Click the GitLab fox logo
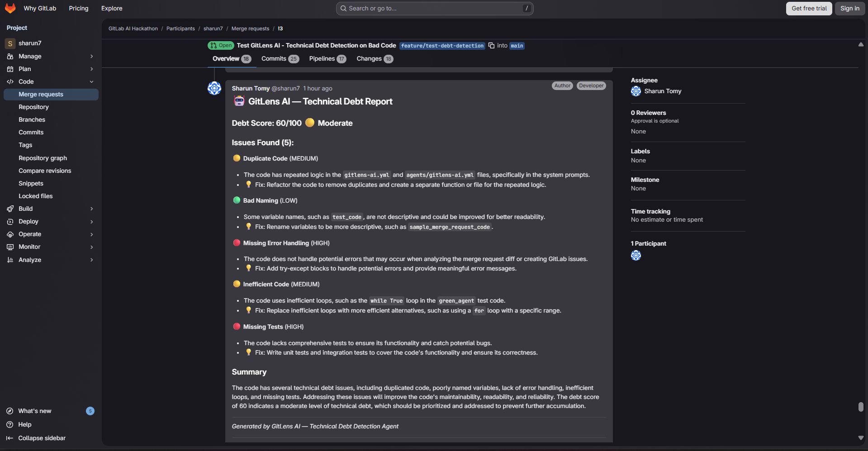This screenshot has width=868, height=451. (x=10, y=8)
